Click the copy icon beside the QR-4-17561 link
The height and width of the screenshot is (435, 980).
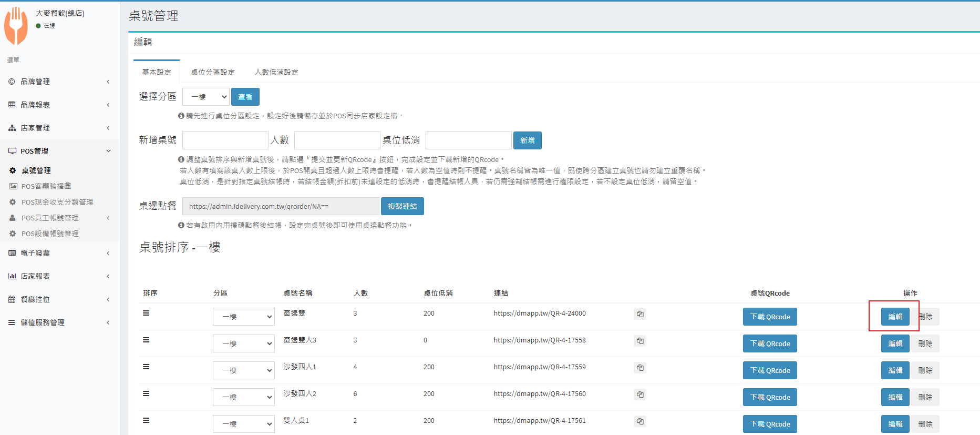(639, 421)
